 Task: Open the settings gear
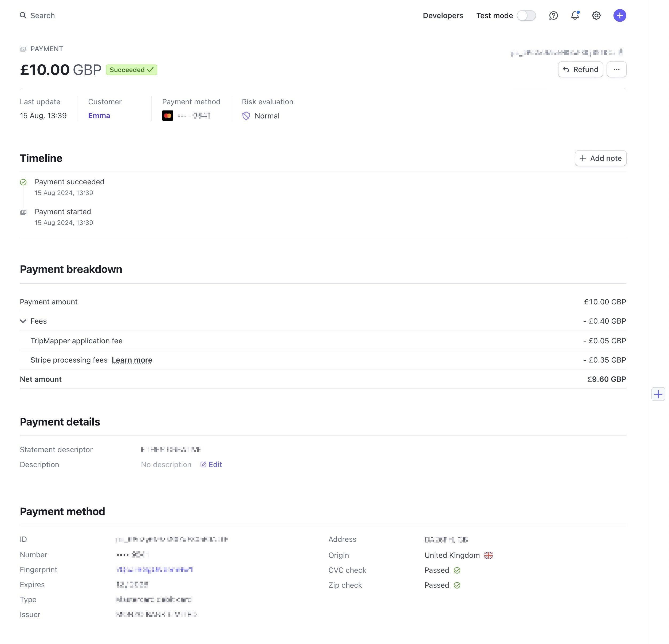point(596,15)
